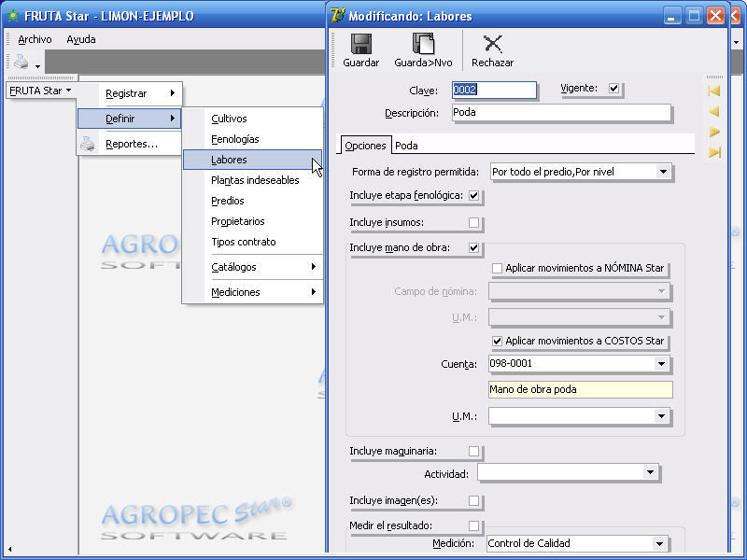Switch to the Opciones tab
This screenshot has width=747, height=560.
365,146
